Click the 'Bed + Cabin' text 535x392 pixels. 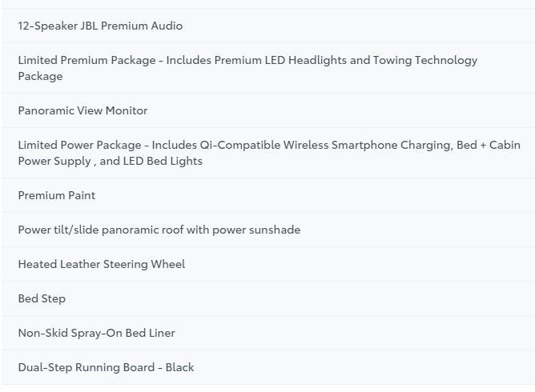click(489, 145)
